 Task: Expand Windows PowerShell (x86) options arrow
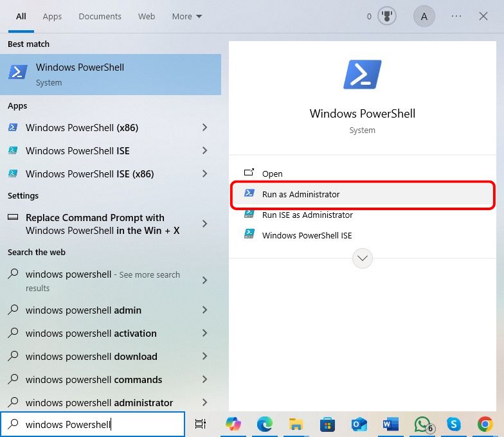(x=204, y=128)
